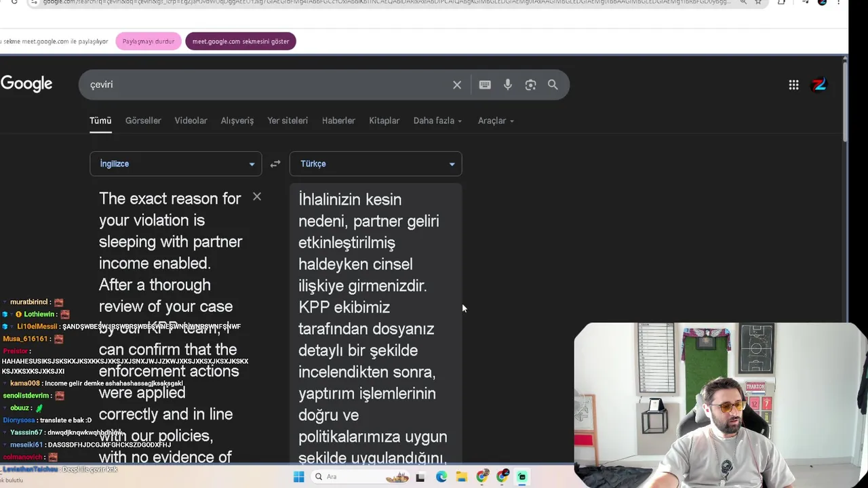Click the streamer webcam overlay

(720, 405)
